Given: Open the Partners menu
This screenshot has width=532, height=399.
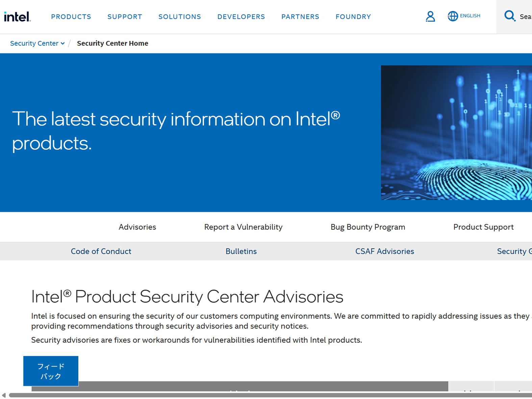Looking at the screenshot, I should click(300, 17).
